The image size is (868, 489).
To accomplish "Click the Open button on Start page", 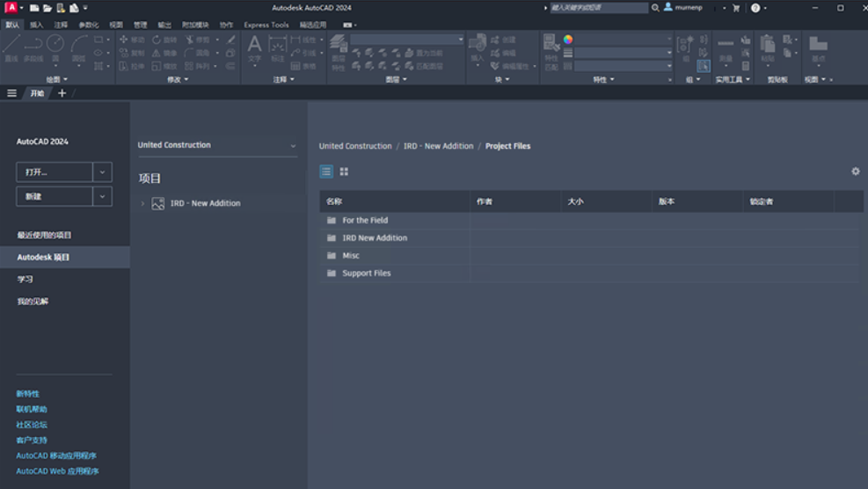I will tap(55, 172).
